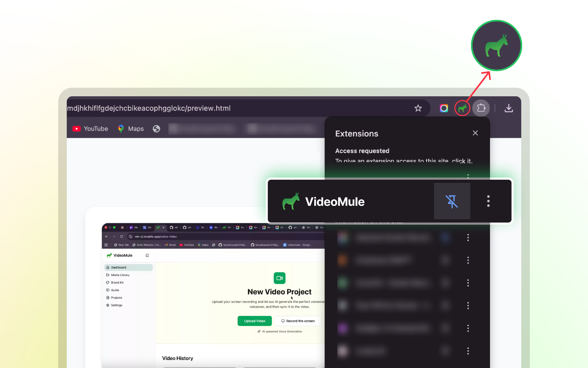Viewport: 588px width, 368px height.
Task: Open the YouTube bookmark
Action: 90,129
